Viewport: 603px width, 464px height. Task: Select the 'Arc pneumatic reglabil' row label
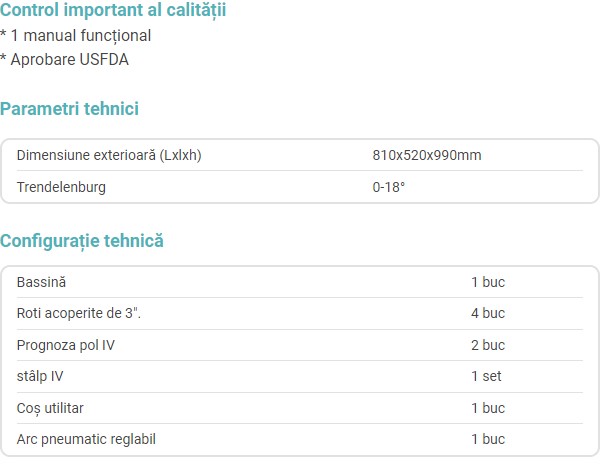[x=86, y=439]
